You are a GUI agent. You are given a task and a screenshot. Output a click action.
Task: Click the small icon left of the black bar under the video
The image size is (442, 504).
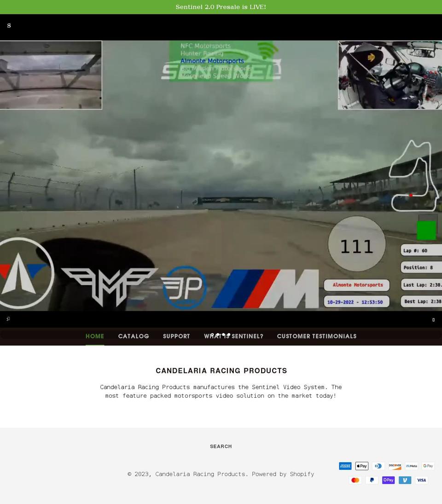(x=8, y=319)
